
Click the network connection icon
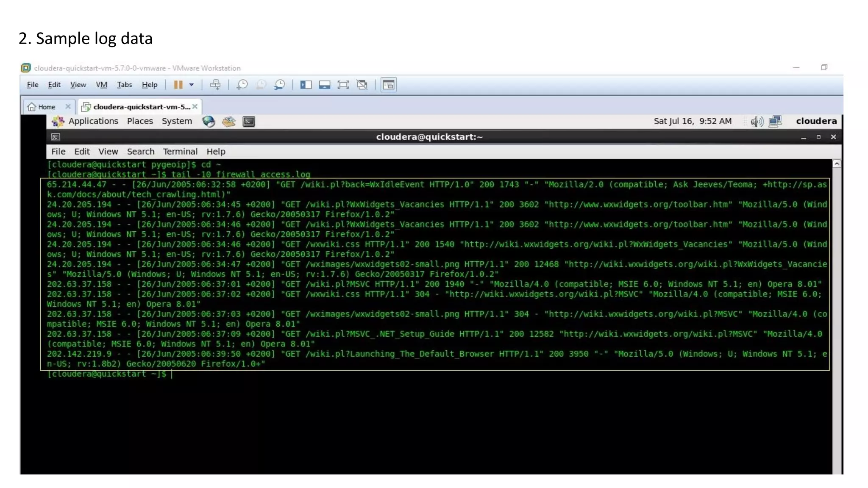775,122
